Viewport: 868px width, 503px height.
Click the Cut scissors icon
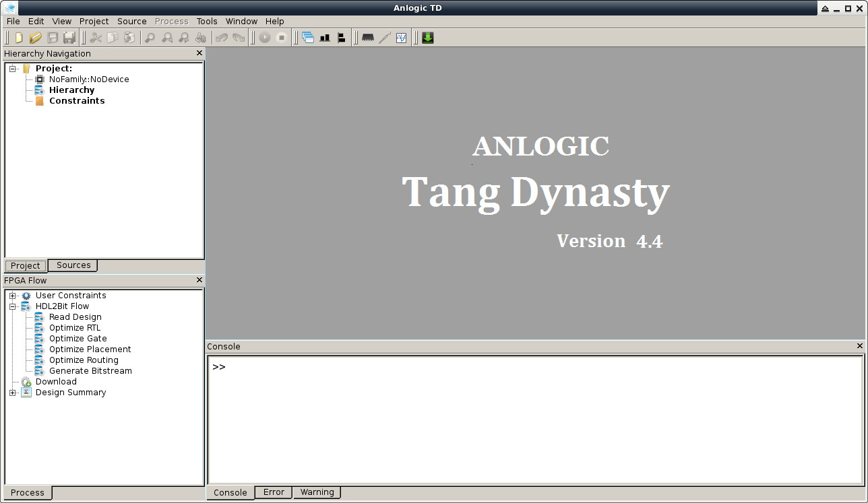click(96, 38)
